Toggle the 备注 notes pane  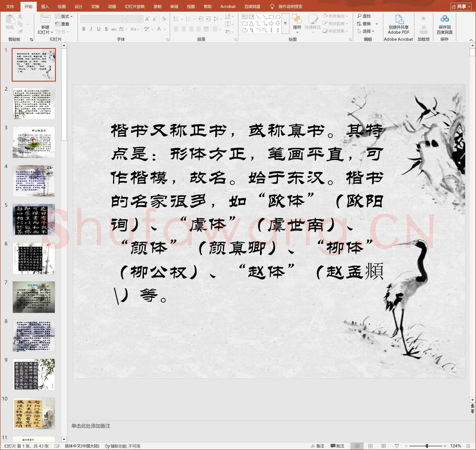(x=317, y=446)
